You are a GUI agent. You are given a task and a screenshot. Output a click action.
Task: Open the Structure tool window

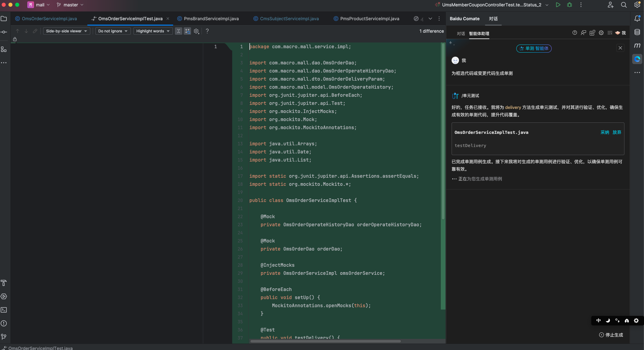(4, 49)
